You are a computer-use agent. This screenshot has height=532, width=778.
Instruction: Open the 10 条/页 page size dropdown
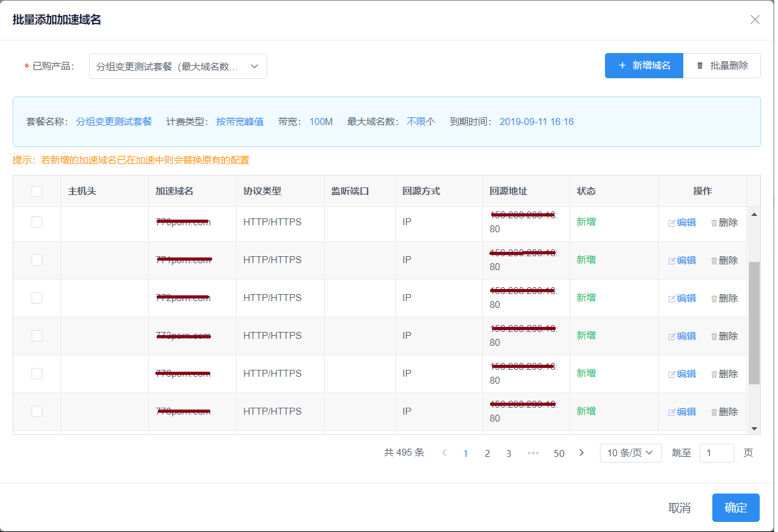click(x=630, y=453)
